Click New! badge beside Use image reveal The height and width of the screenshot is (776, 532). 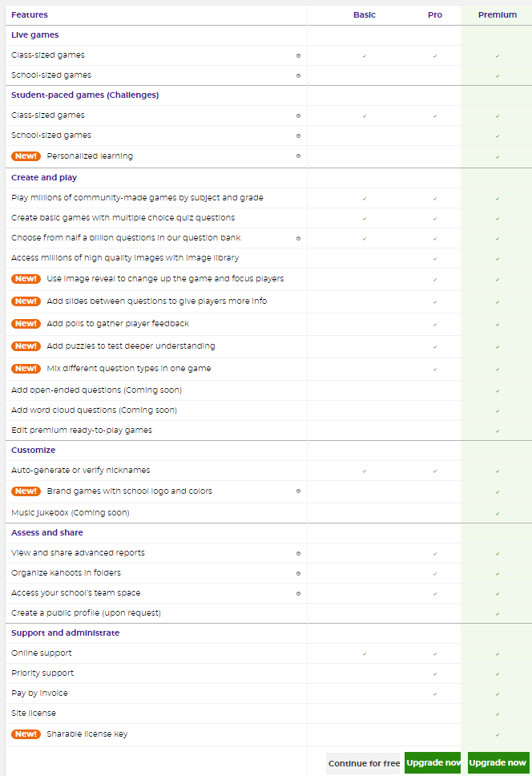tap(26, 279)
